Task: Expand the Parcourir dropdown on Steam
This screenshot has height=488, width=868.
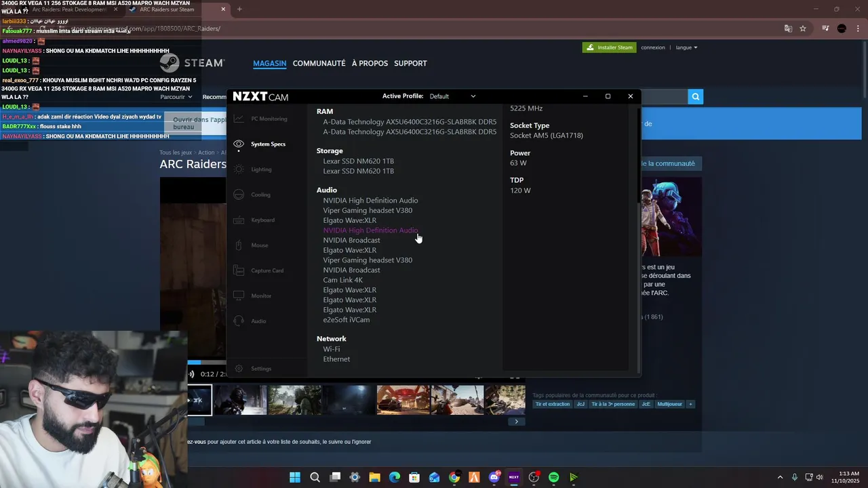Action: (x=176, y=97)
